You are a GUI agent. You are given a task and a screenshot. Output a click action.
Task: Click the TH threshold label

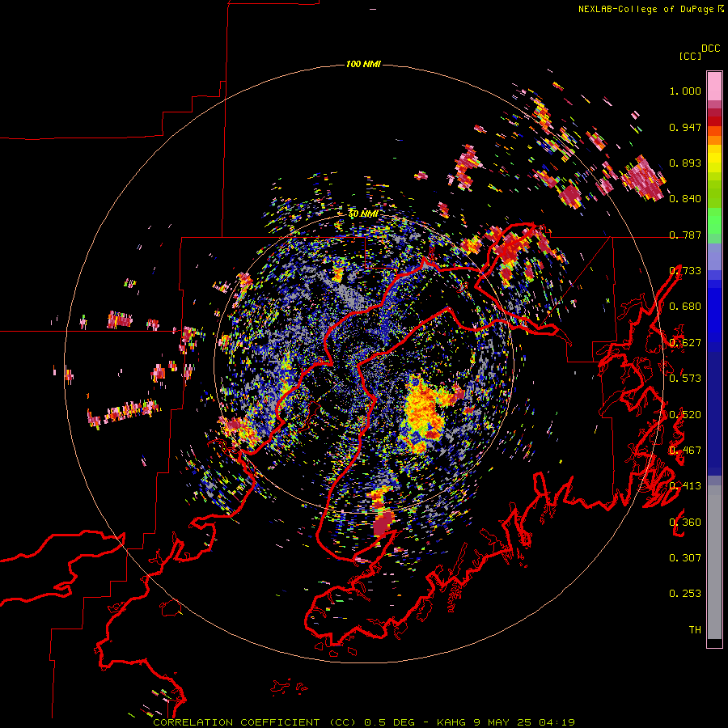click(695, 630)
